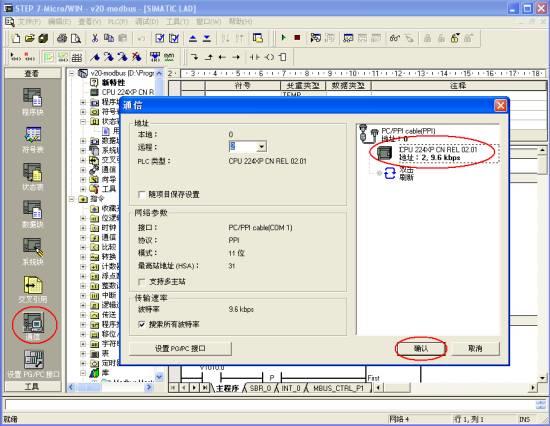Open 程序块 in the 查看 sidebar

pyautogui.click(x=32, y=102)
